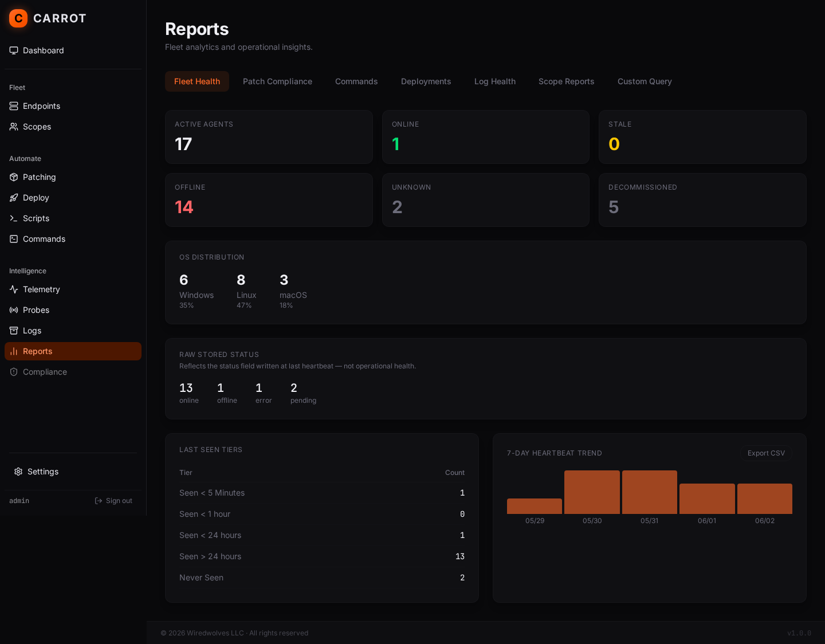This screenshot has width=825, height=644.
Task: Open the Scripts sidebar entry
Action: (x=73, y=218)
